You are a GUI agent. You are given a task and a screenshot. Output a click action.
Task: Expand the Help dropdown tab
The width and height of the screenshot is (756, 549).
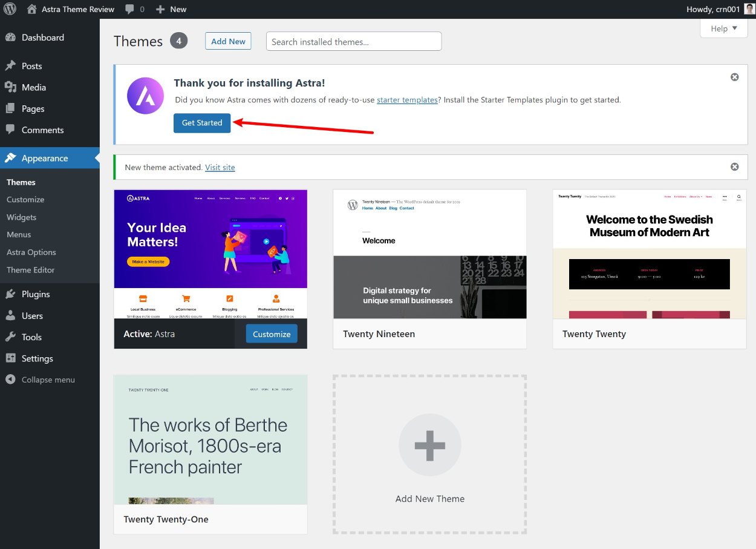(x=725, y=28)
